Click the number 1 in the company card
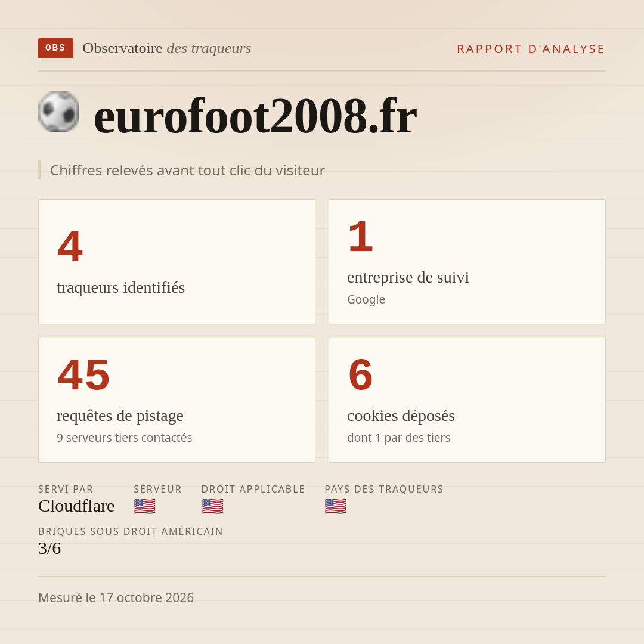644x644 pixels. [x=360, y=236]
